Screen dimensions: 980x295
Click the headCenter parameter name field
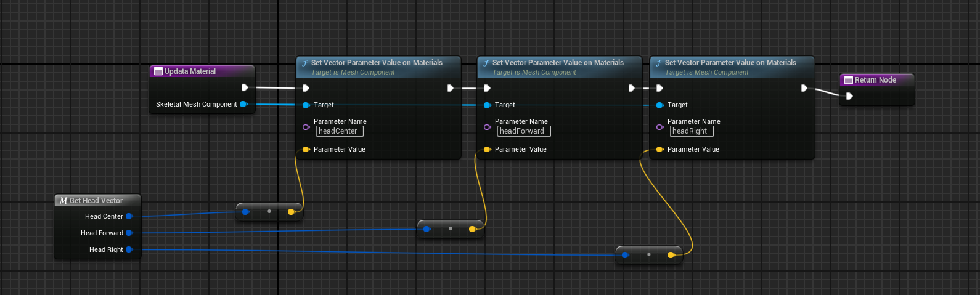(339, 131)
